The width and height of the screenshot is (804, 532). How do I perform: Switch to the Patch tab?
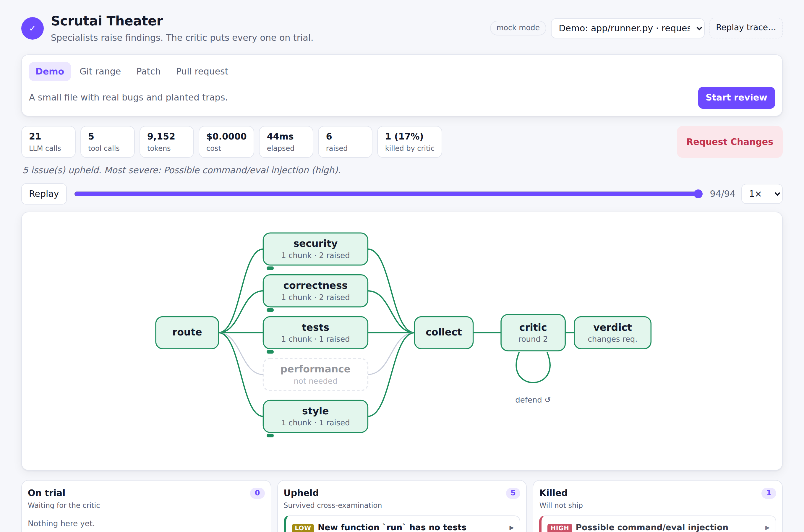pos(148,71)
